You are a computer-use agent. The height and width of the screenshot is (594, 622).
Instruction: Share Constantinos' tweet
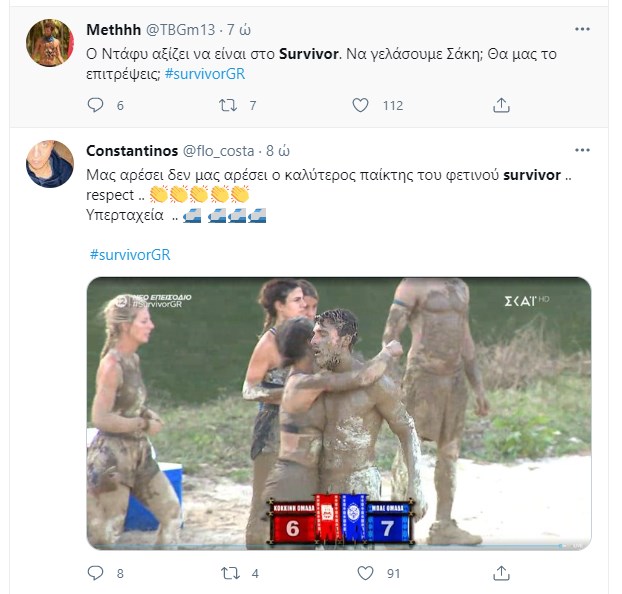pyautogui.click(x=502, y=574)
